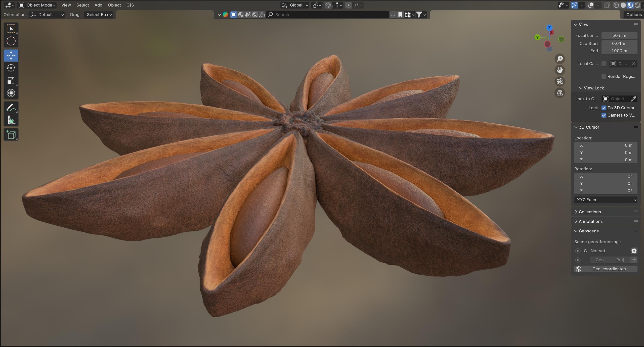Open the XYZ Euler rotation dropdown
644x347 pixels.
pos(606,200)
